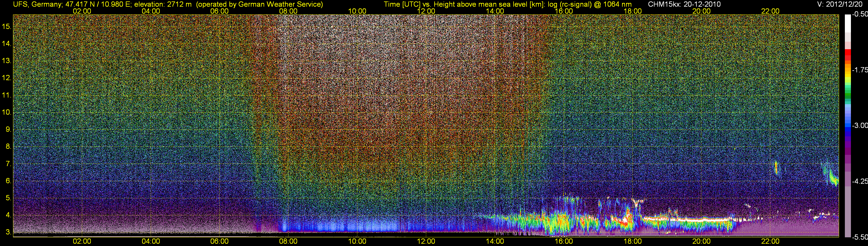Image resolution: width=868 pixels, height=246 pixels.
Task: Click the '5.' height axis label
Action: [x=9, y=198]
